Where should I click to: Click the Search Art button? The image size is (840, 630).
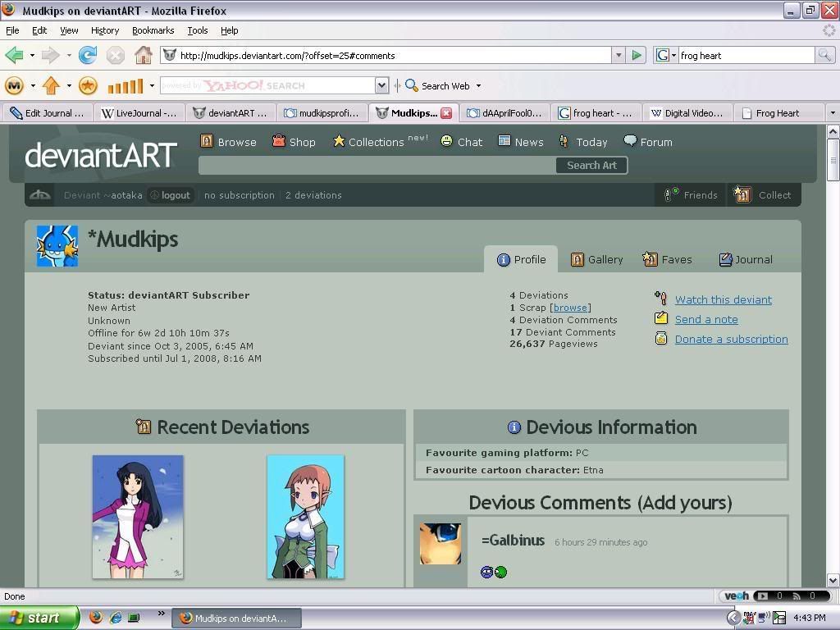point(592,166)
